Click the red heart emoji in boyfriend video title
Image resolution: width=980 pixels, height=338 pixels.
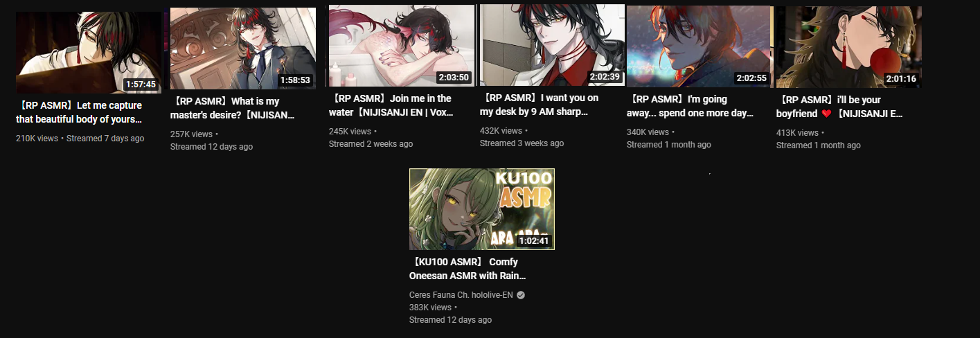pos(826,114)
